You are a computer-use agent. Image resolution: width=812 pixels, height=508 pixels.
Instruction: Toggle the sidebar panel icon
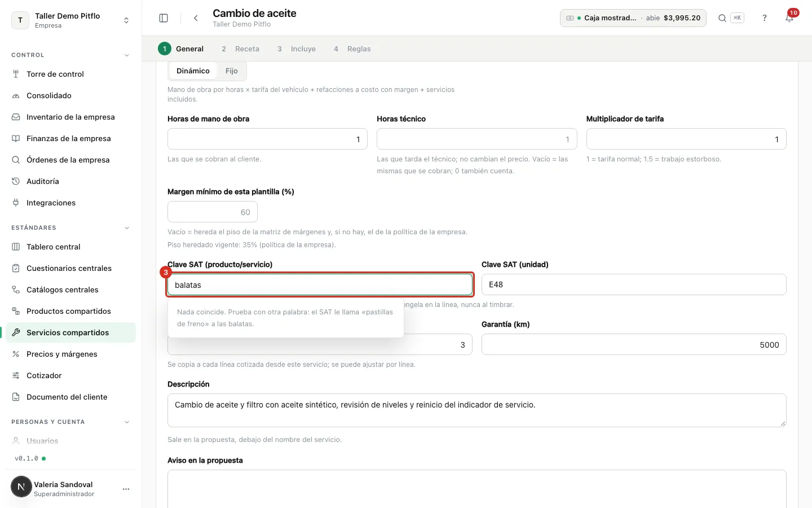click(x=164, y=18)
